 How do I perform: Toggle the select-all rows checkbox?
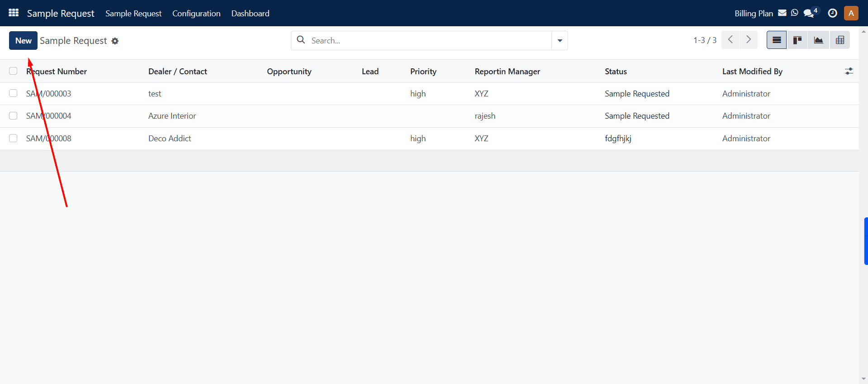[x=13, y=71]
